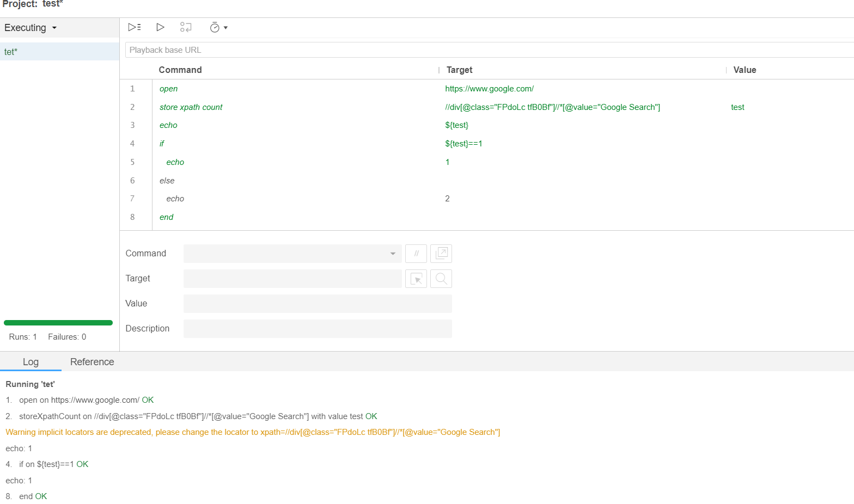The width and height of the screenshot is (854, 504).
Task: Click into the Description input field
Action: click(x=318, y=329)
